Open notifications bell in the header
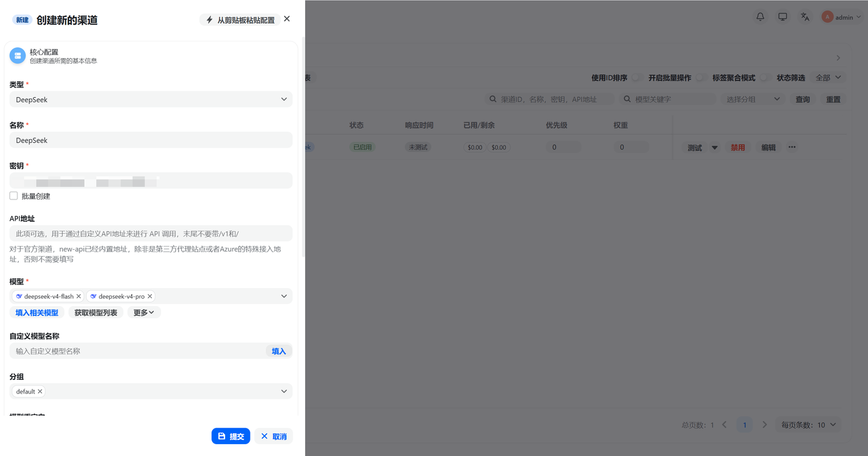This screenshot has width=868, height=456. tap(760, 17)
